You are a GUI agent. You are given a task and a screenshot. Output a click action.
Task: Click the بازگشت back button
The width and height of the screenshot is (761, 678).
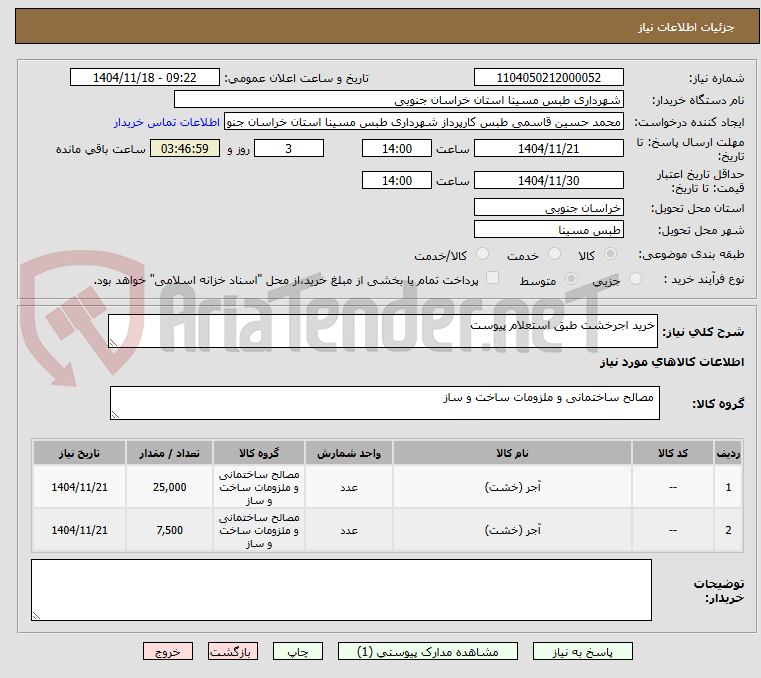[232, 651]
